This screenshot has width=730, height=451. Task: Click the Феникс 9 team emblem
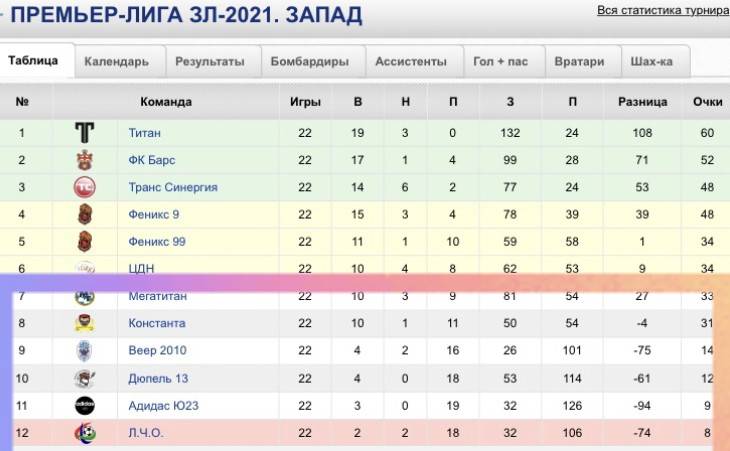point(85,214)
